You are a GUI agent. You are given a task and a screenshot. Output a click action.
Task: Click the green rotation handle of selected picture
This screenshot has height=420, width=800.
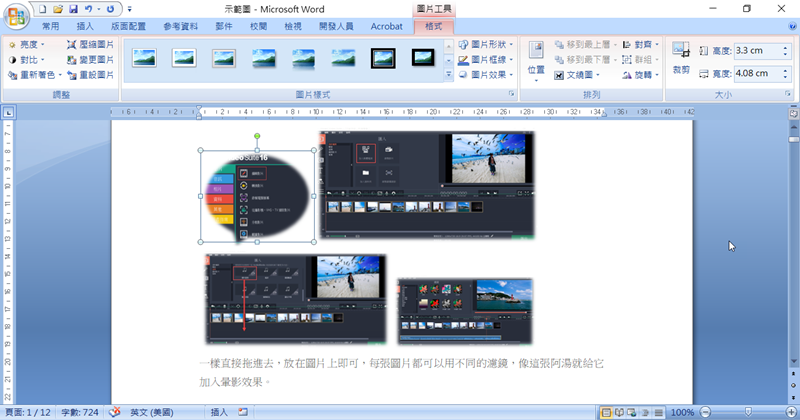pos(257,136)
